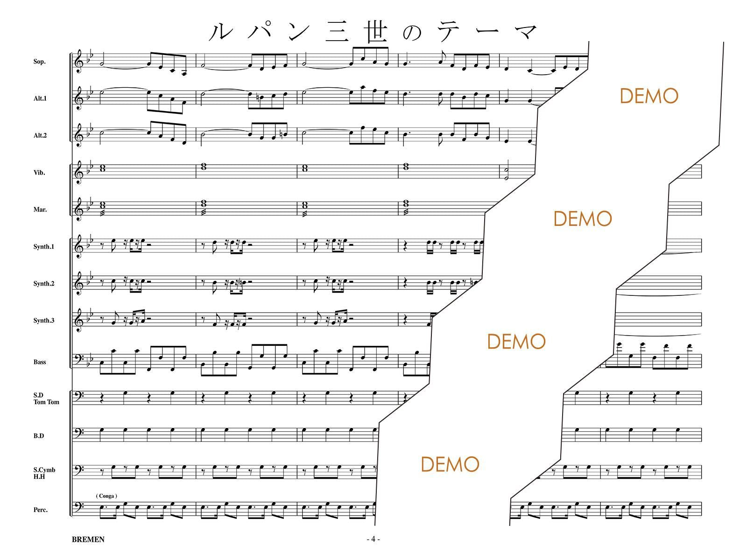The image size is (747, 560).
Task: Click the Synth.2 part label
Action: tap(43, 283)
